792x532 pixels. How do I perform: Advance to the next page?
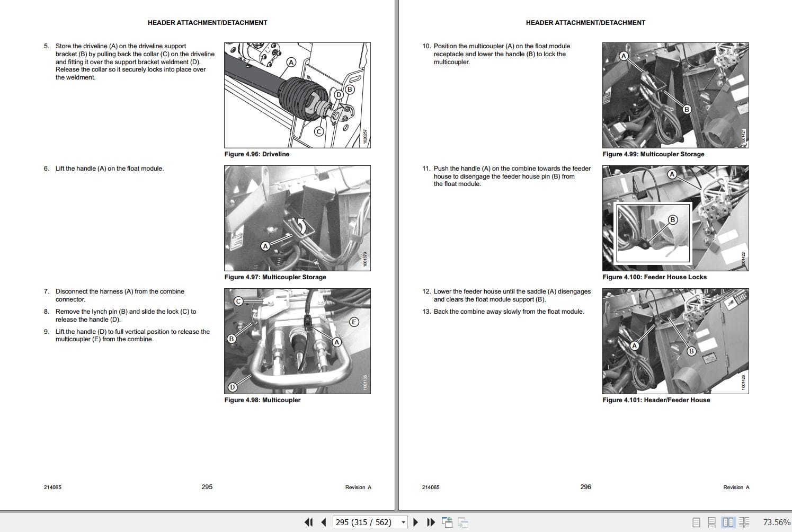(416, 522)
